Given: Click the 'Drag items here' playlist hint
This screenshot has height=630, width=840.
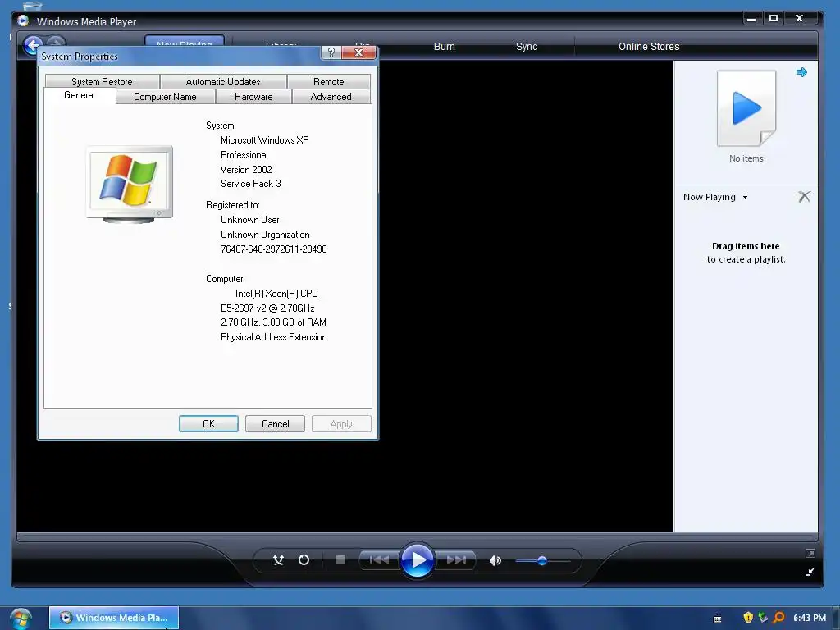Looking at the screenshot, I should pyautogui.click(x=746, y=246).
